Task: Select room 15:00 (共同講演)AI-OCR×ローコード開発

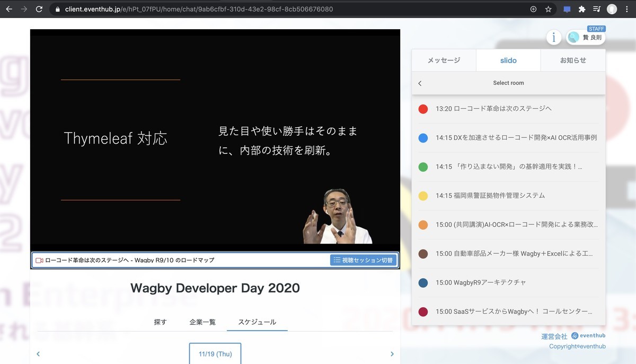Action: (x=508, y=225)
